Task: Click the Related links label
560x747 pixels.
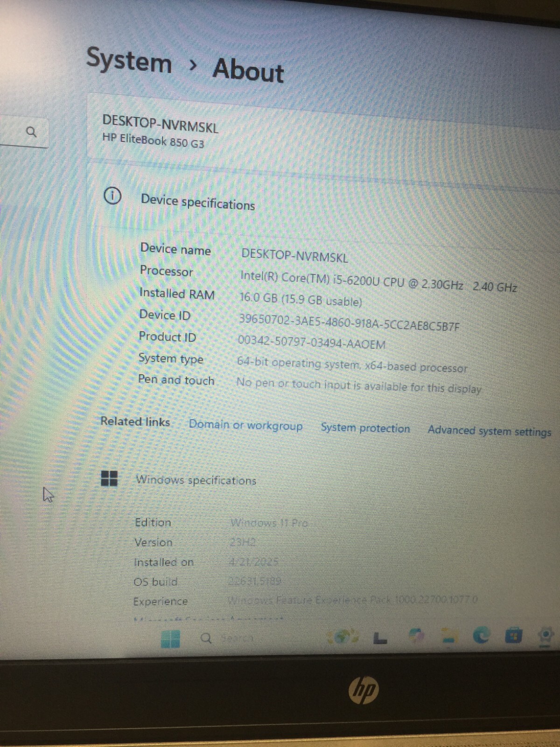Action: pyautogui.click(x=135, y=422)
